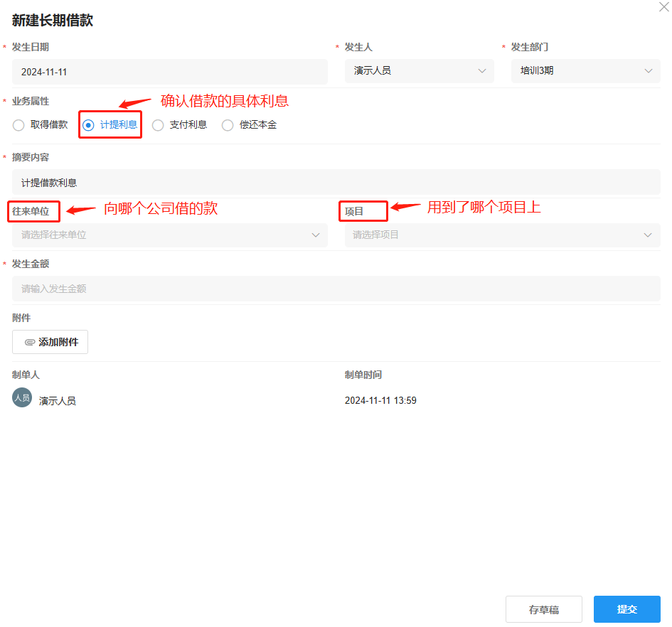The image size is (672, 627).
Task: Click the 计提借款利息 summary text field
Action: coord(336,182)
